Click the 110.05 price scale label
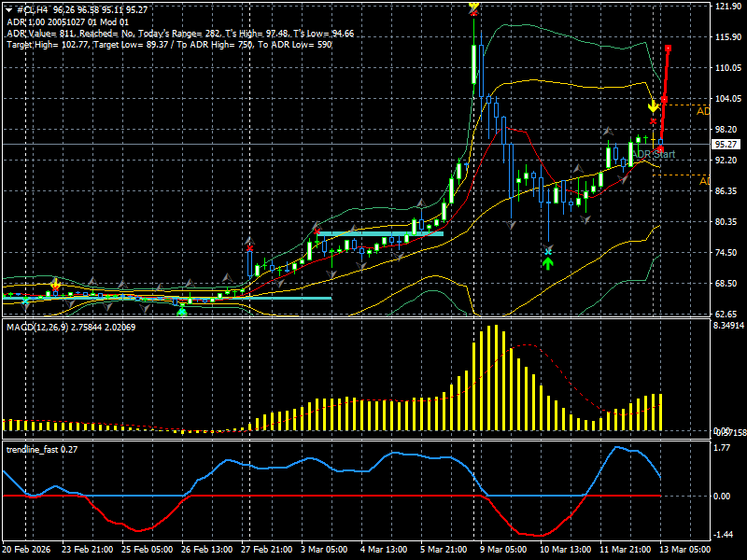This screenshot has height=560, width=747. click(x=728, y=67)
